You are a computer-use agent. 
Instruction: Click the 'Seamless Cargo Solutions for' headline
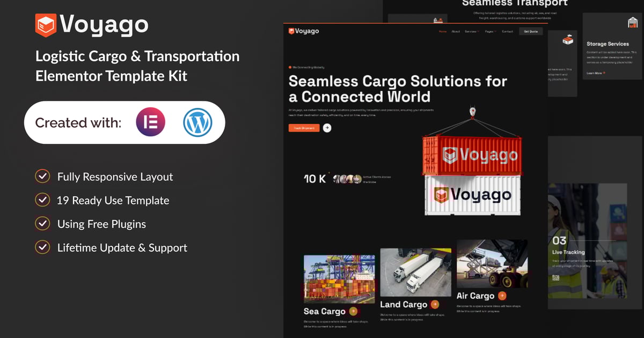click(x=398, y=81)
